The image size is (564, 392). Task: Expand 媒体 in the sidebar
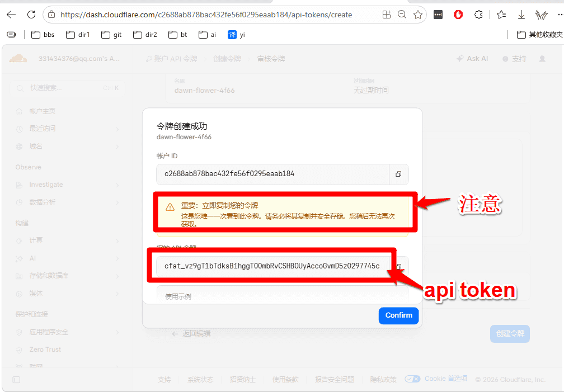pos(67,294)
